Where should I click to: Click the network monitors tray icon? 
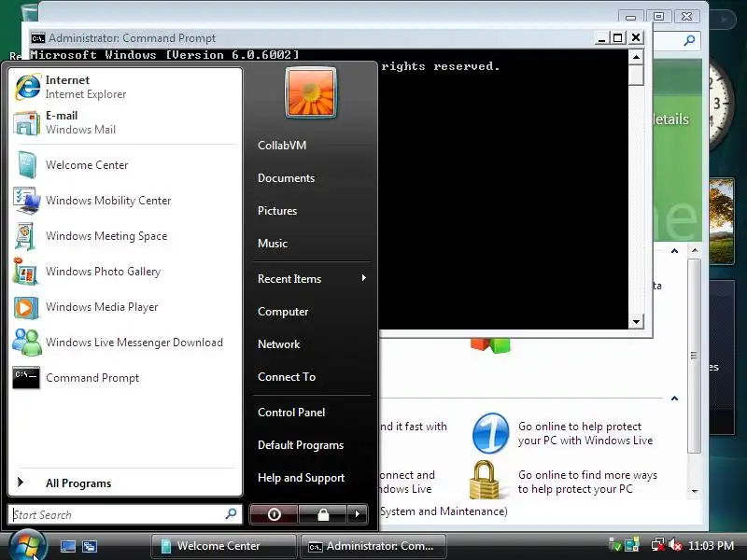(632, 545)
